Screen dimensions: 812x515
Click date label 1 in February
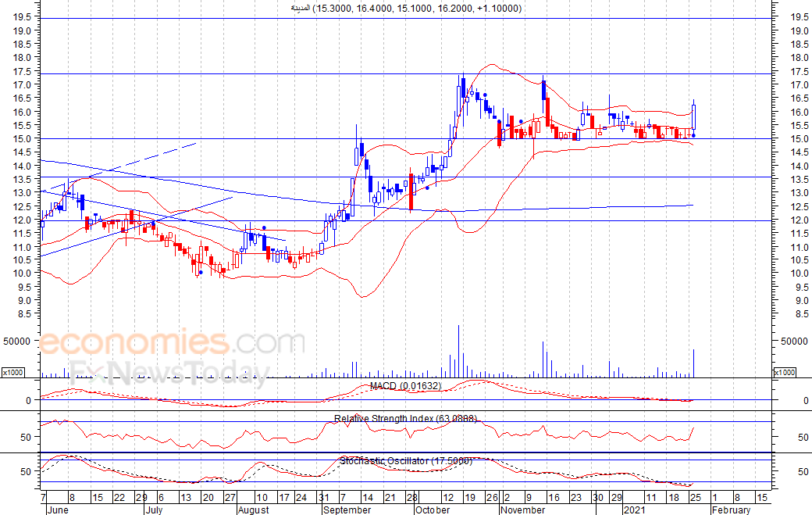(714, 498)
